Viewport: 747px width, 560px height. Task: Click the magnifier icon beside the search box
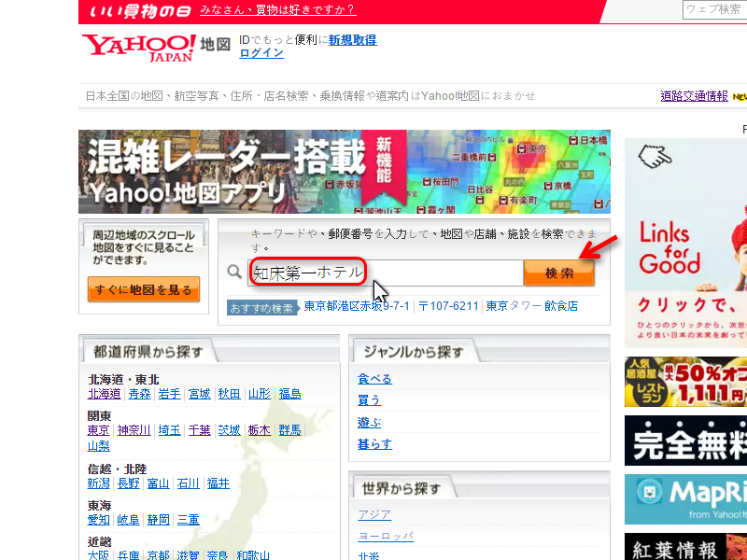pyautogui.click(x=234, y=272)
